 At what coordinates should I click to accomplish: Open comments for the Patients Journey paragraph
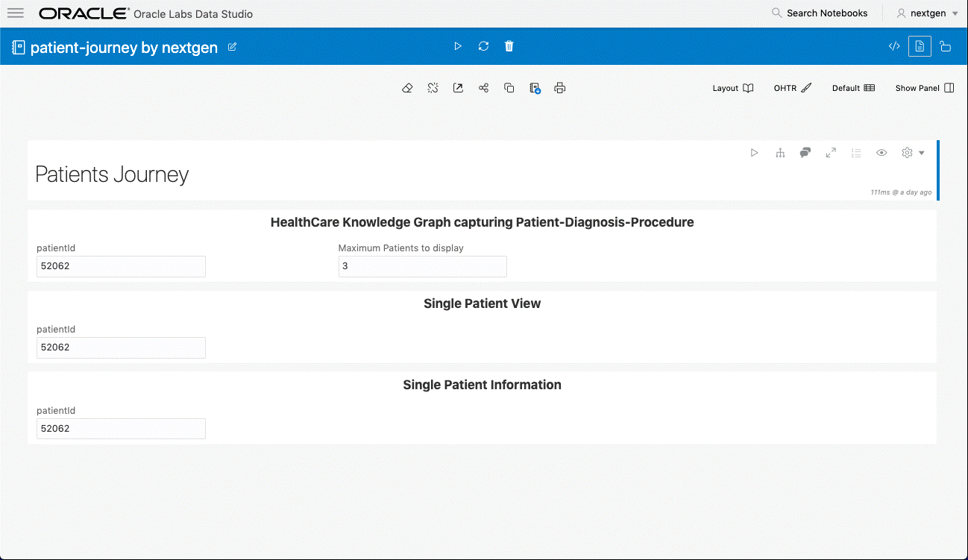pyautogui.click(x=805, y=153)
